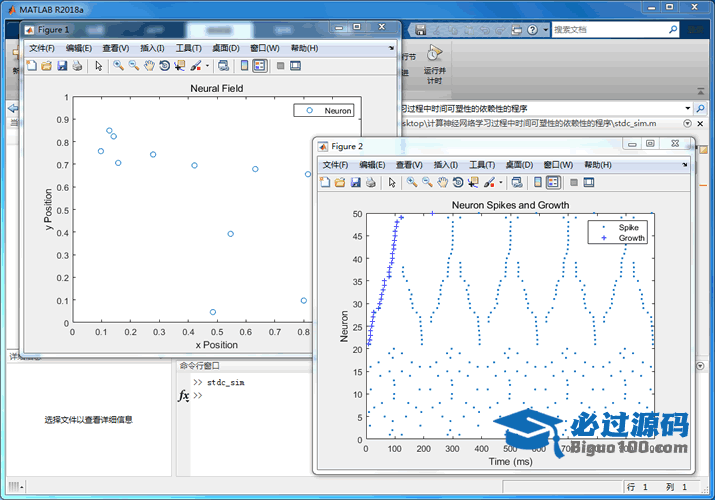Open 插入(I) menu in Figure 1

[x=152, y=48]
